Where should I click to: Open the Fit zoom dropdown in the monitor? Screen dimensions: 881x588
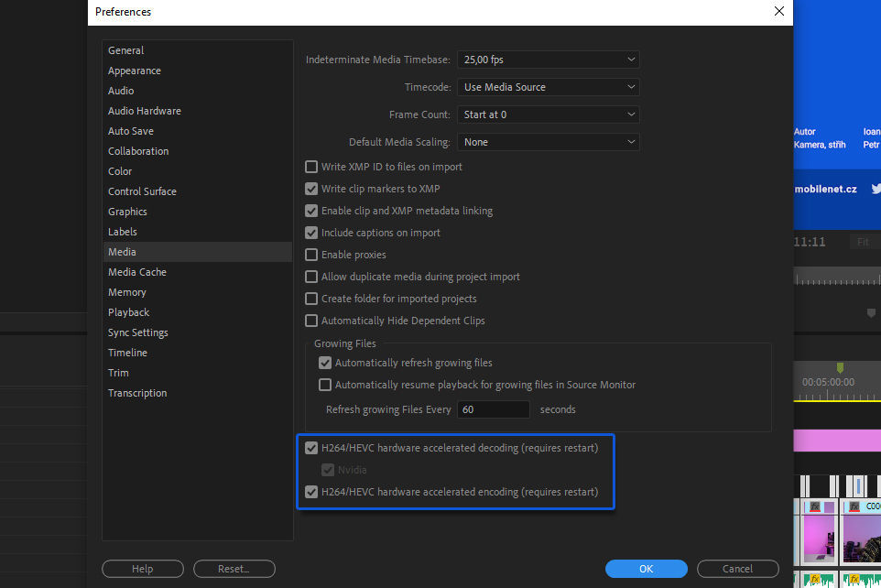[865, 242]
